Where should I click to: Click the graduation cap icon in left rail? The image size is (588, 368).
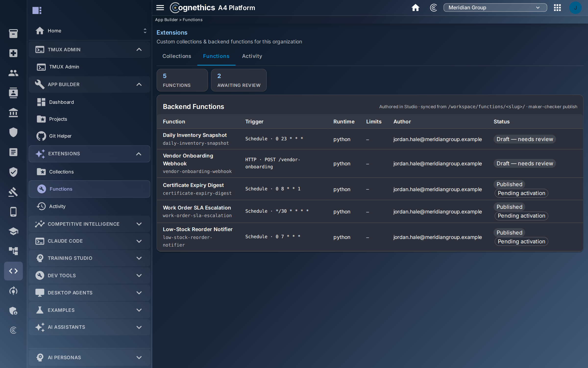click(x=13, y=231)
